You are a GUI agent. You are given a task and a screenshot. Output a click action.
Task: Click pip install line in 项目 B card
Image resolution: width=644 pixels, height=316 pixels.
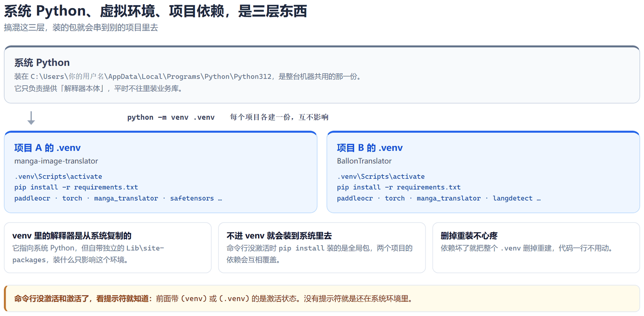coord(399,187)
